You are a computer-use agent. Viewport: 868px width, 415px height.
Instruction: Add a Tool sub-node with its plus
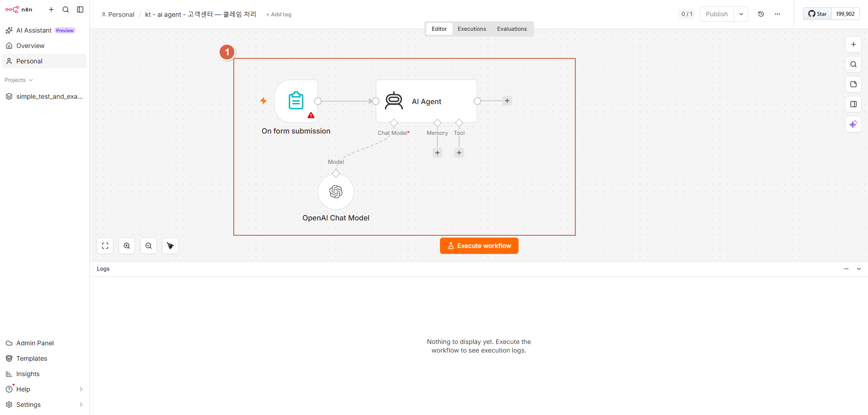(459, 153)
